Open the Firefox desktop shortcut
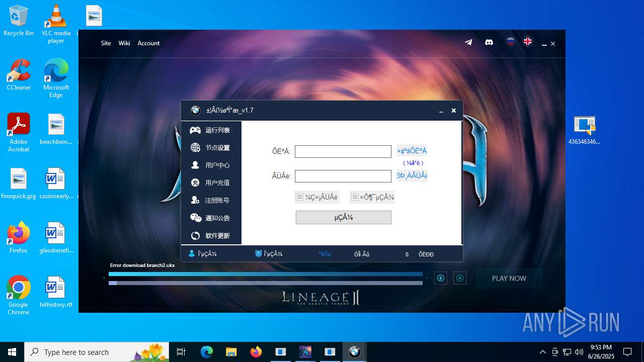Viewport: 644px width, 362px height. [x=19, y=237]
